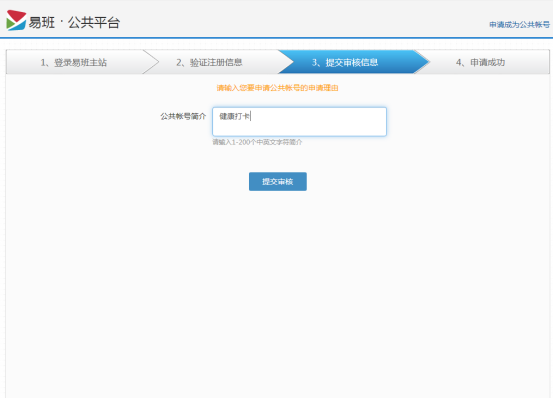Click the 请输入1-200个中英文字符简介 hint

pos(257,142)
